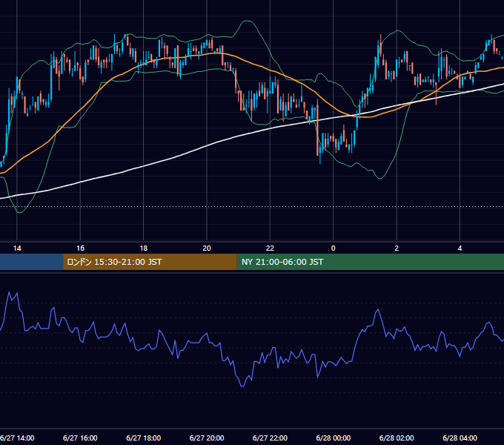
Task: Click the 6/28 00:00 time label
Action: pyautogui.click(x=334, y=438)
